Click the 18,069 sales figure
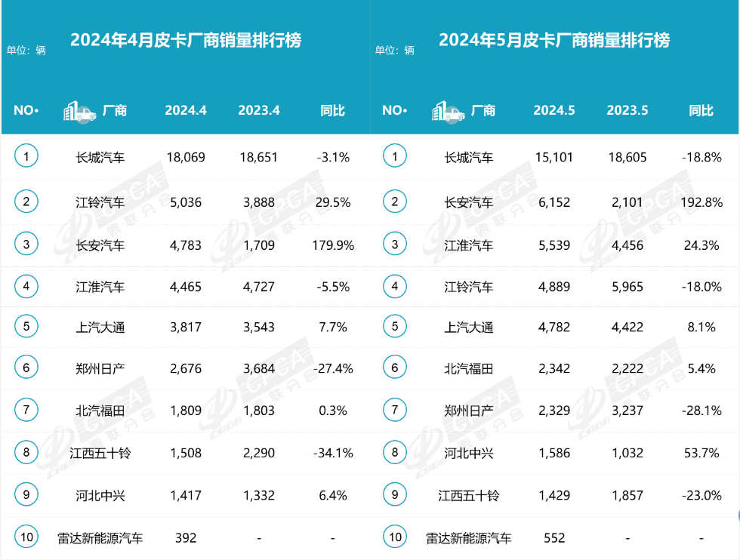The image size is (740, 560). [186, 158]
